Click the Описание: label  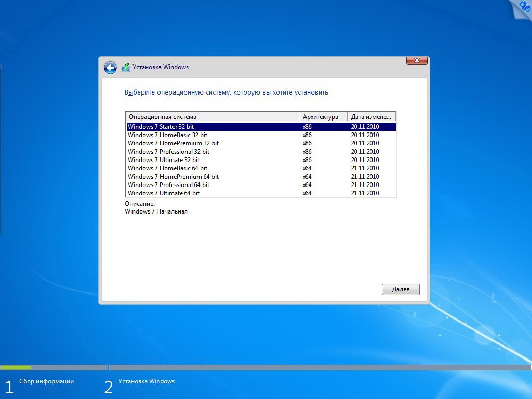click(140, 204)
